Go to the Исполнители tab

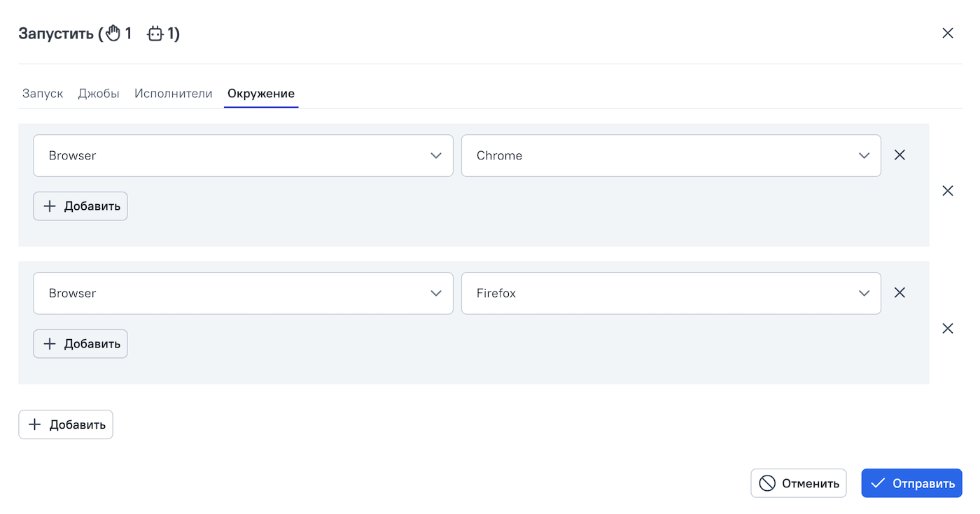pos(174,94)
